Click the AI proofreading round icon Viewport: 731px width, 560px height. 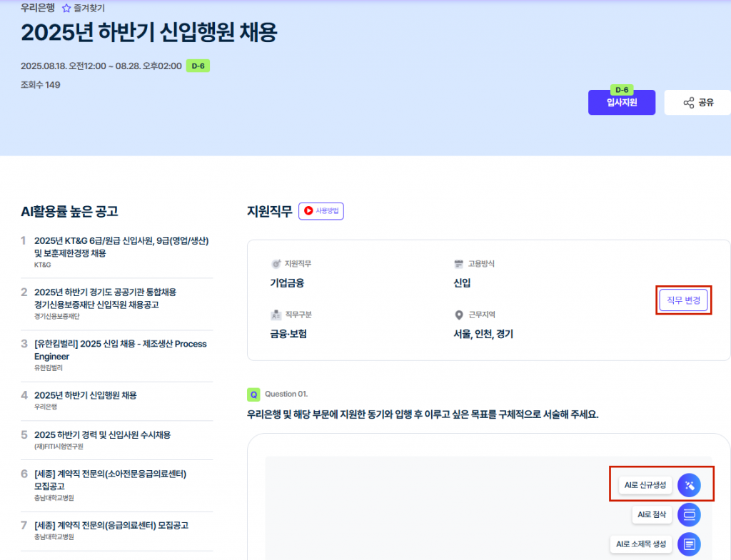689,515
